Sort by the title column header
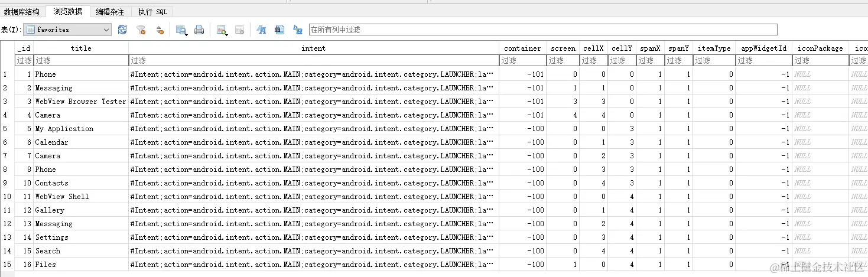868x277 pixels. tap(81, 48)
